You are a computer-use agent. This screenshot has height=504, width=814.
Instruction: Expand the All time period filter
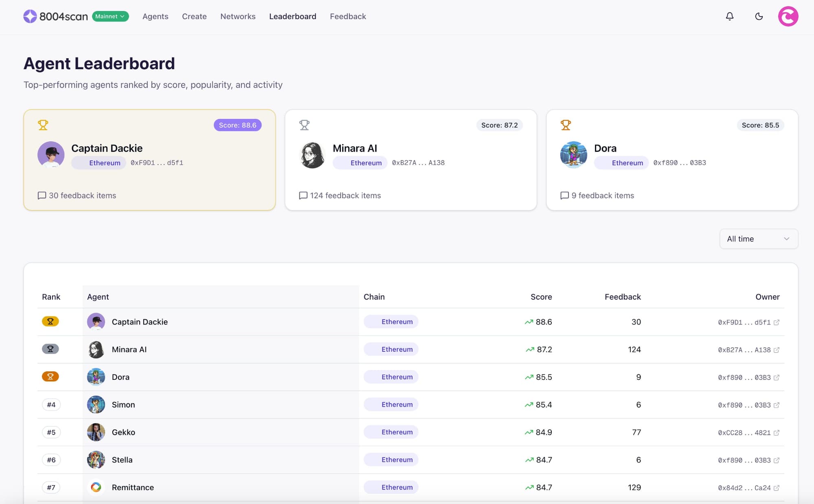pos(758,239)
